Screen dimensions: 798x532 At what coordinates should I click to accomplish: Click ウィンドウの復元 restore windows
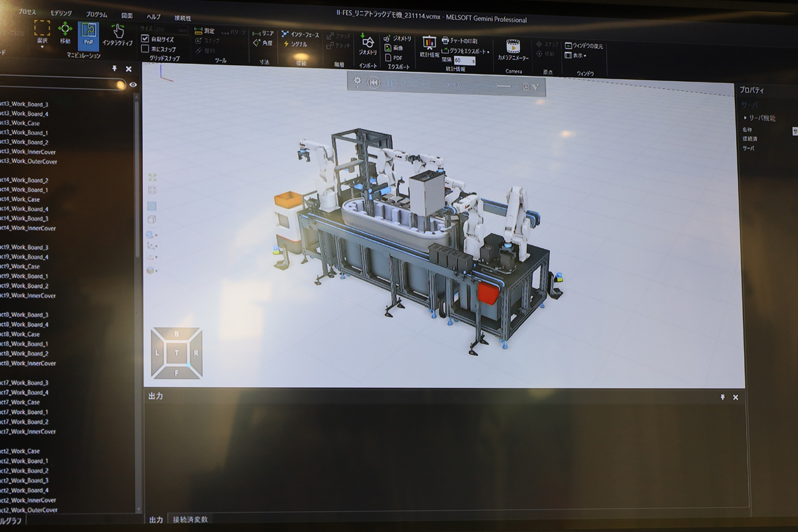point(584,46)
